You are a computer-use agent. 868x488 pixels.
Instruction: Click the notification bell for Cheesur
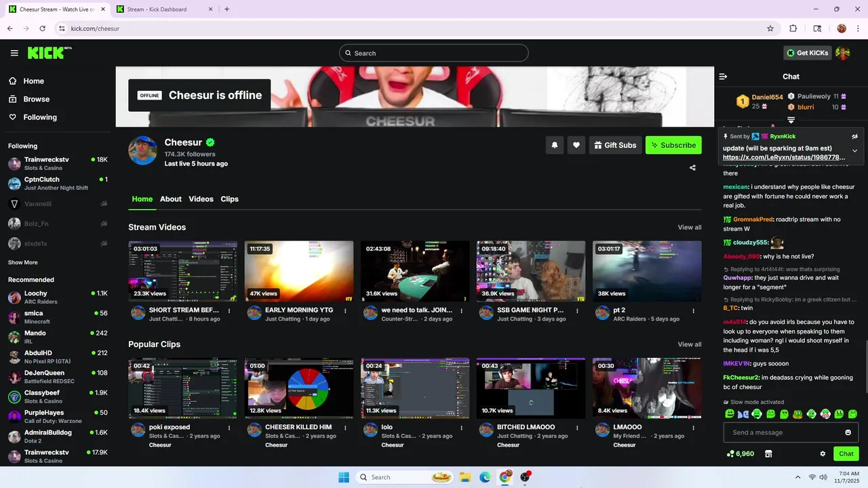tap(555, 145)
